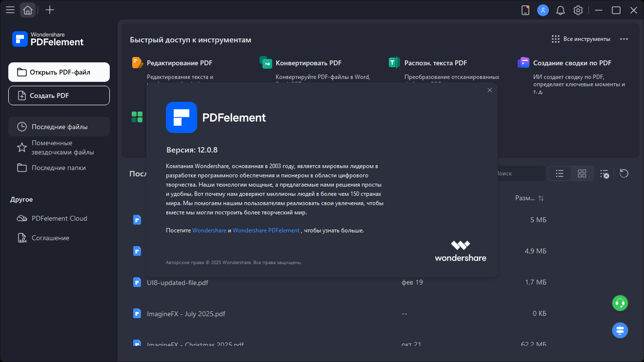Click the Быстрый доступ к инструментам heading
This screenshot has width=644, height=362.
pyautogui.click(x=190, y=40)
